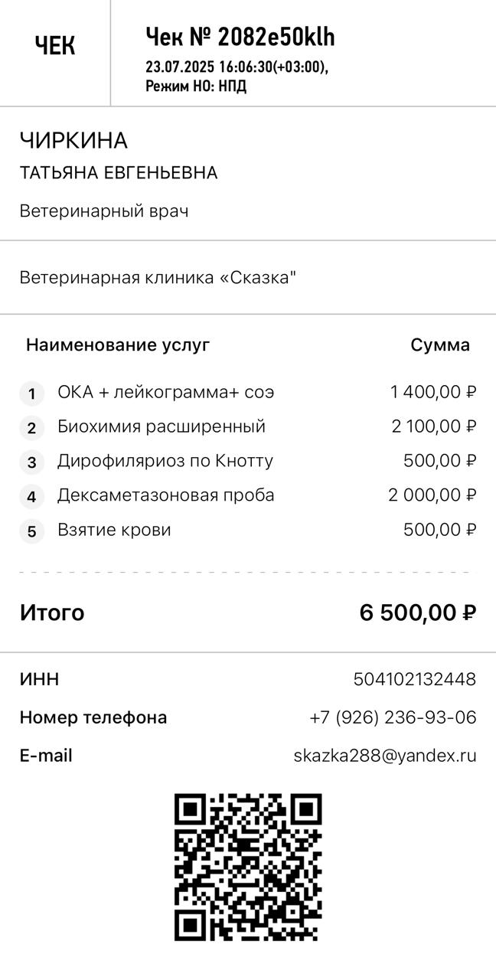496x980 pixels.
Task: Select the ИНН value 504102132448
Action: [414, 679]
